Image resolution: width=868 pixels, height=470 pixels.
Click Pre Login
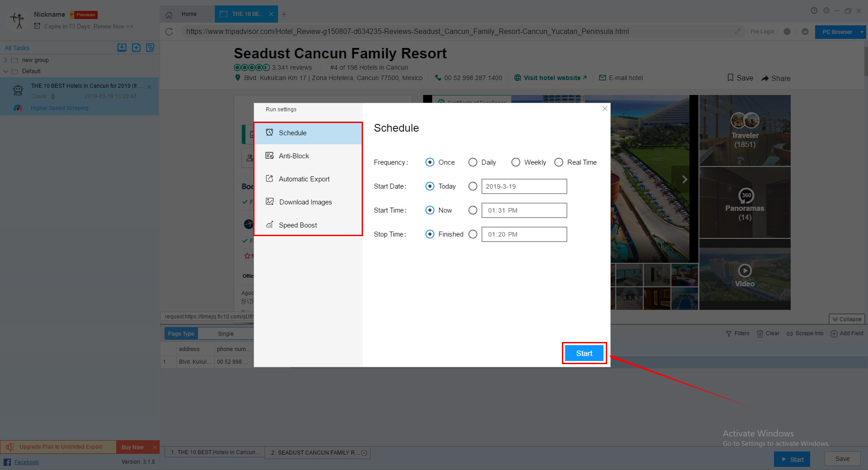pos(762,32)
